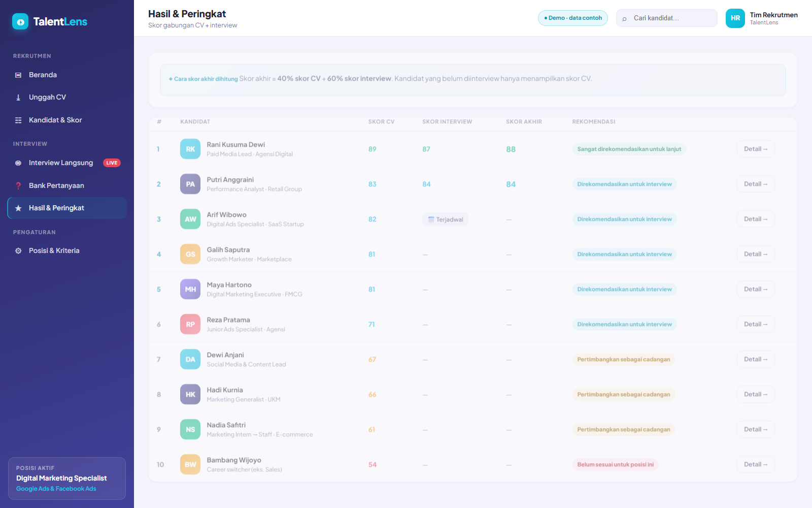Open Detail for Galih Saputra
Image resolution: width=812 pixels, height=508 pixels.
(756, 254)
